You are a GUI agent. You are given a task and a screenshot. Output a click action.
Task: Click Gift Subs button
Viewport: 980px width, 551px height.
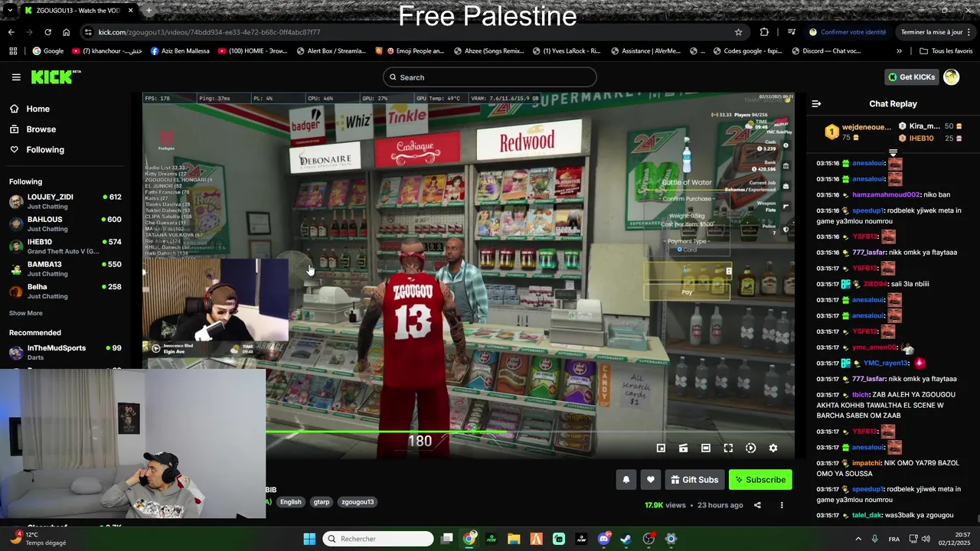[x=694, y=480]
